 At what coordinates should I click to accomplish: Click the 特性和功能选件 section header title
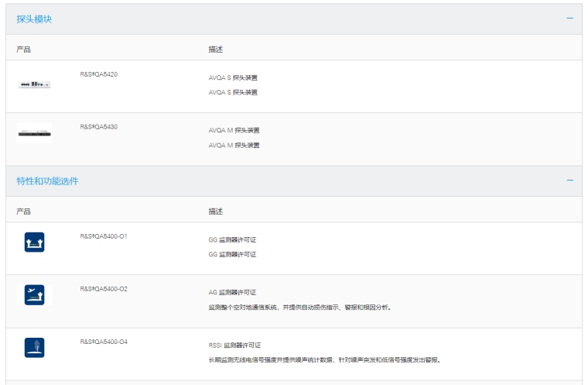47,181
